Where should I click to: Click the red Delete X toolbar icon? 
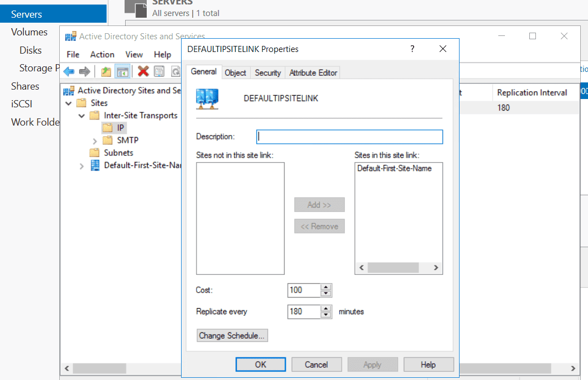tap(143, 71)
